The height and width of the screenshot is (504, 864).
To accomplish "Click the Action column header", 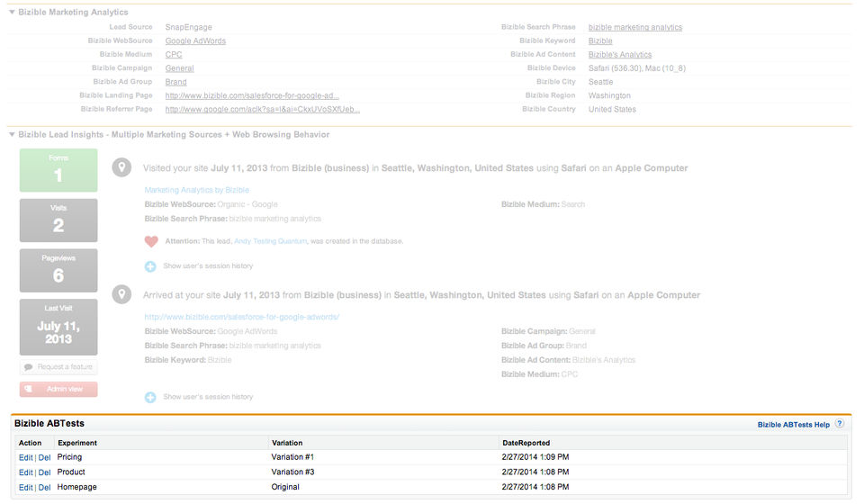I will click(x=30, y=443).
